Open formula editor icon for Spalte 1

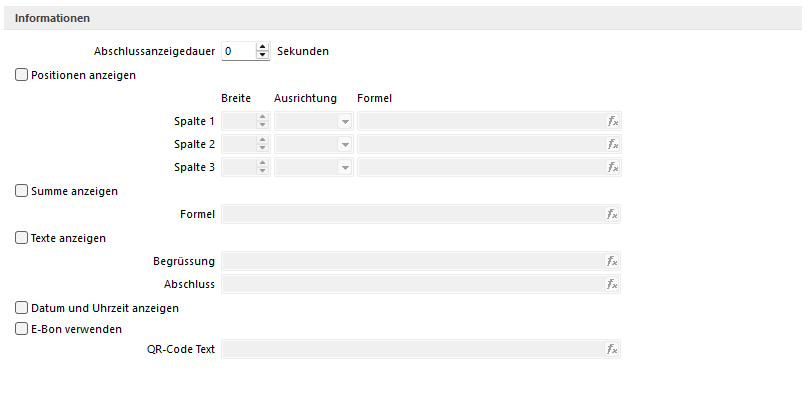[x=613, y=121]
